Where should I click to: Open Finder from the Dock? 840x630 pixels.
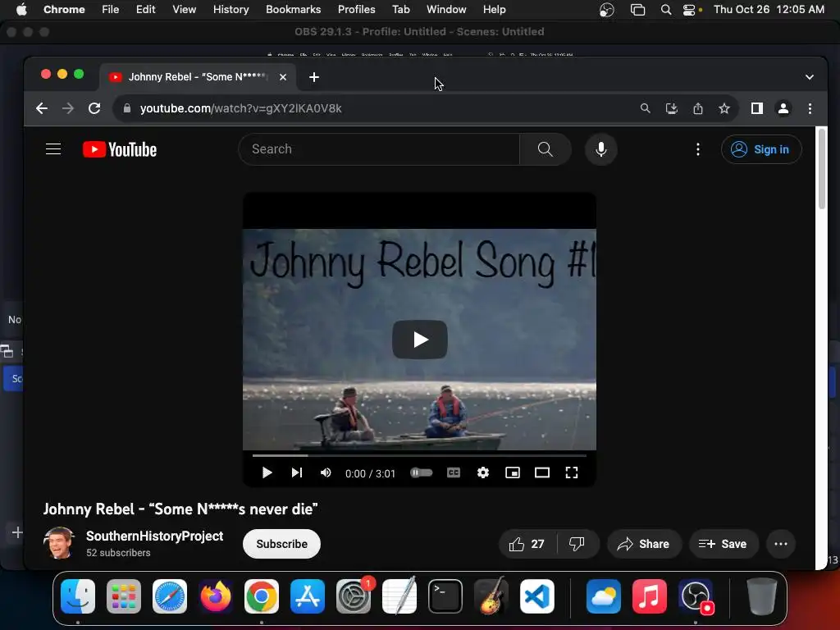(x=78, y=596)
